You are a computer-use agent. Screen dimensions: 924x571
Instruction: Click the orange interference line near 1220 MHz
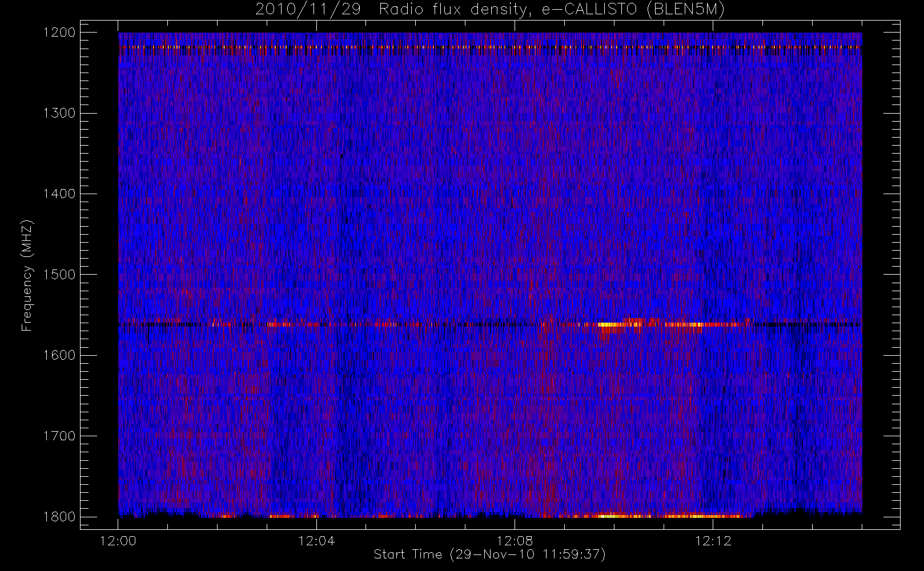(489, 47)
